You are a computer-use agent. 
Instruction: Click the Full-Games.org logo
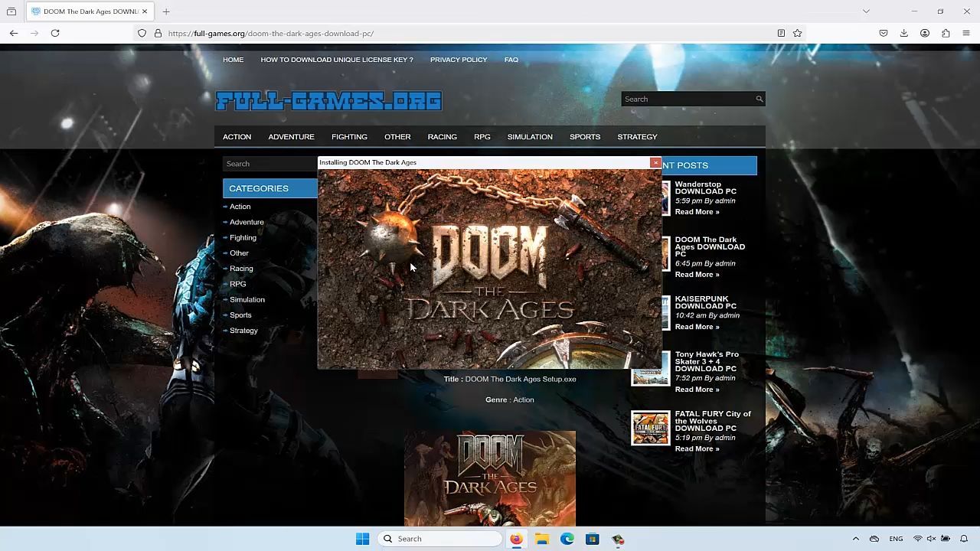click(328, 101)
